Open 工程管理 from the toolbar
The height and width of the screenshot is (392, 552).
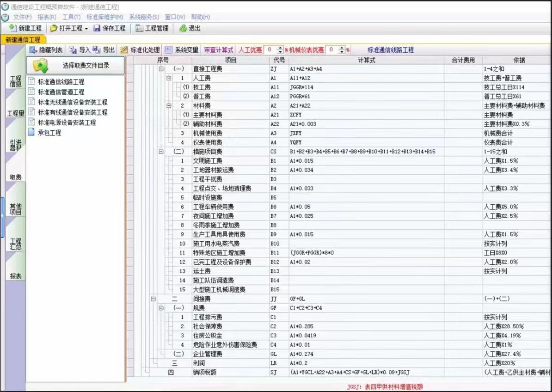[139, 28]
